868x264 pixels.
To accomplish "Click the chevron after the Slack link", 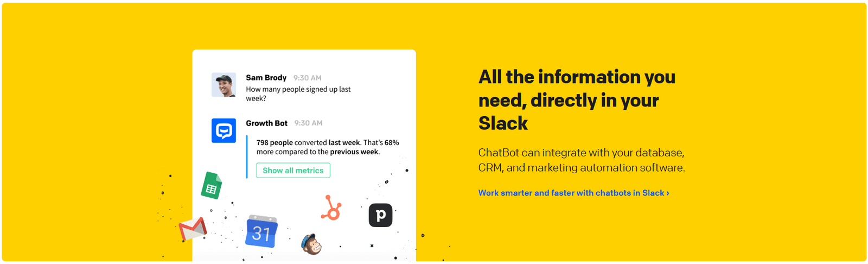I will tap(668, 193).
